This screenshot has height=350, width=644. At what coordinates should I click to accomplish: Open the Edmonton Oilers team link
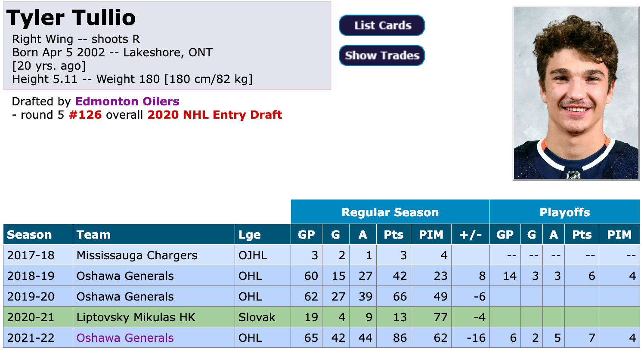click(x=127, y=101)
